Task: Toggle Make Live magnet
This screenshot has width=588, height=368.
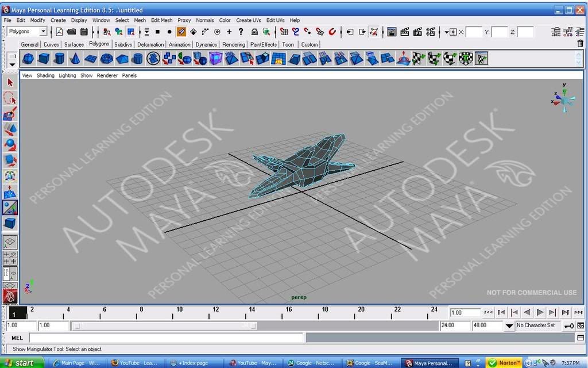Action: 332,32
